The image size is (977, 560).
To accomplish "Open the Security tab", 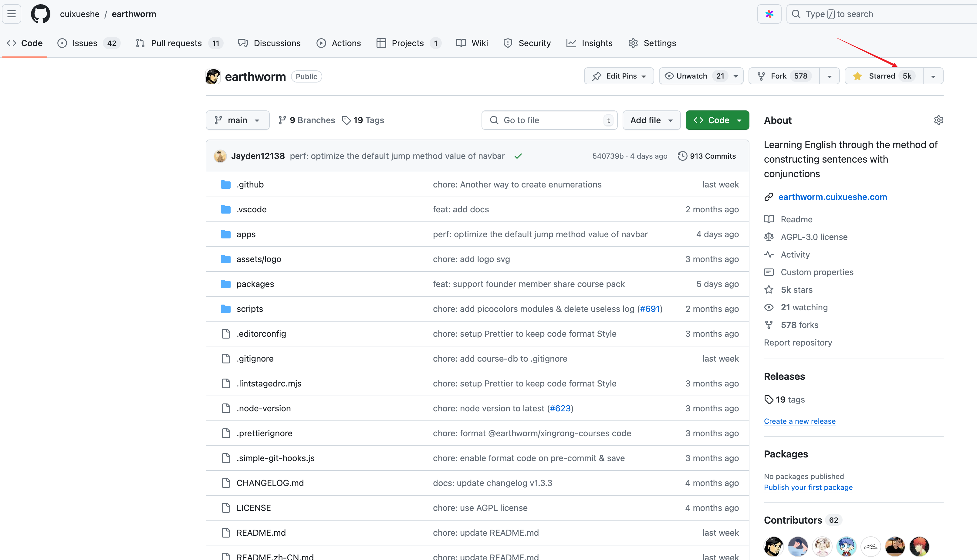I will coord(527,43).
